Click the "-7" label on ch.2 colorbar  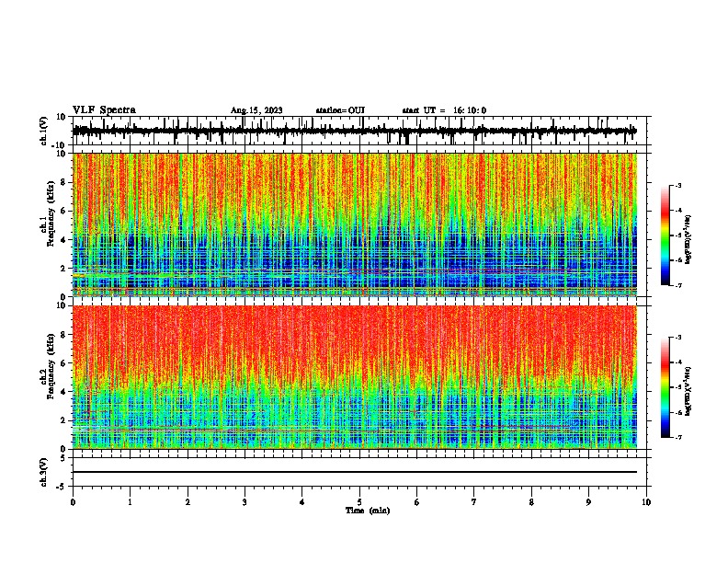(x=677, y=438)
